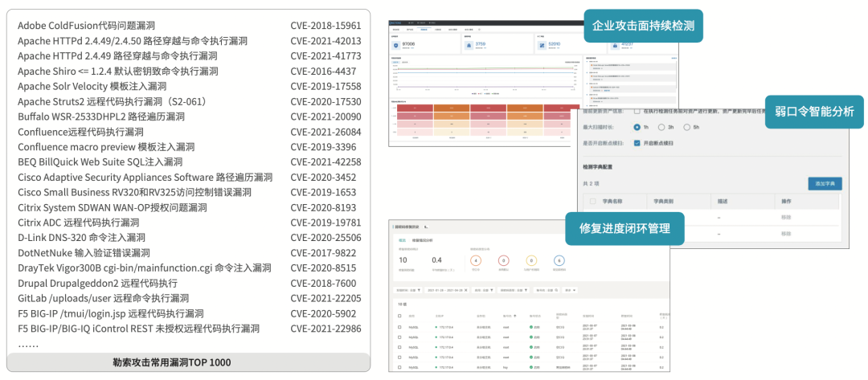Select the 1h max scan duration
The height and width of the screenshot is (380, 868).
pos(637,127)
